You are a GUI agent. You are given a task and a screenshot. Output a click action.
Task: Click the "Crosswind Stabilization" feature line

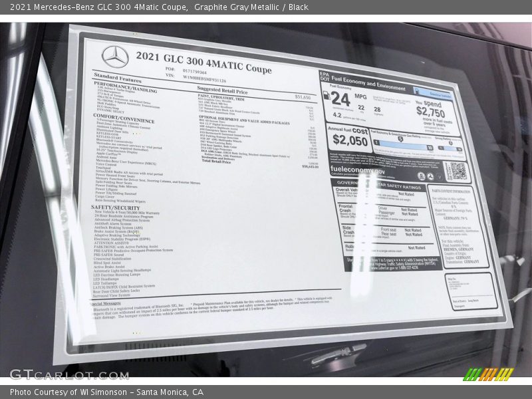pos(112,259)
